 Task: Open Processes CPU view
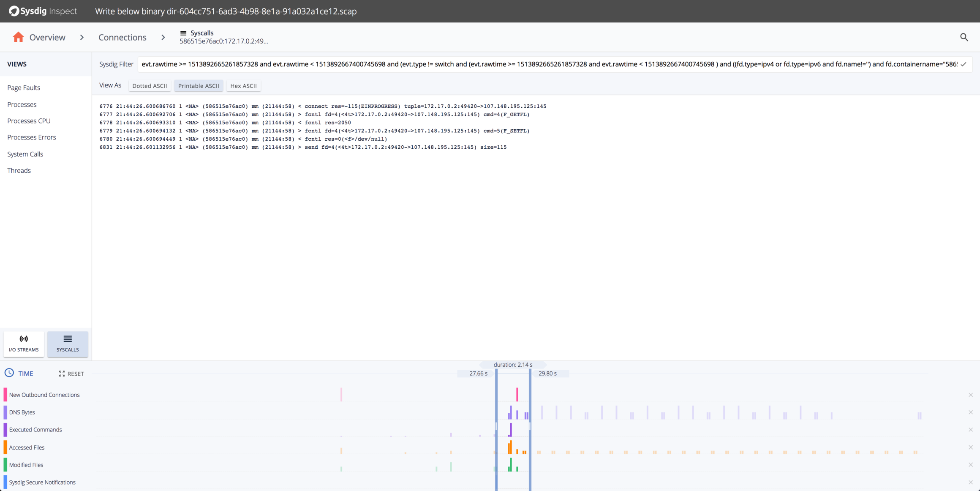point(29,121)
